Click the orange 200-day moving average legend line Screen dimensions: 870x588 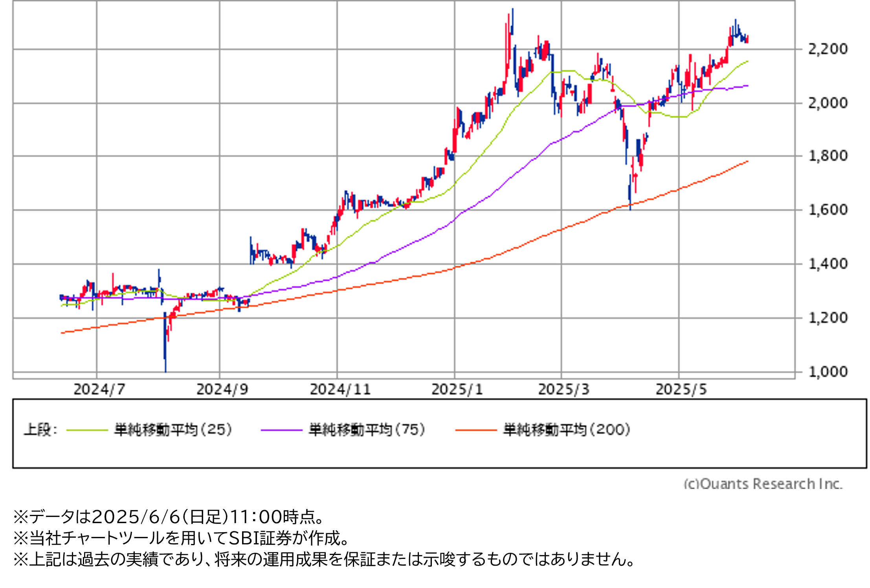(x=476, y=430)
